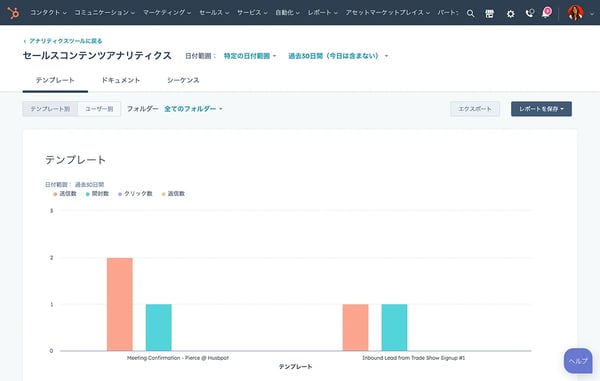Select the テンプレート tab
This screenshot has width=600, height=381.
pos(55,80)
